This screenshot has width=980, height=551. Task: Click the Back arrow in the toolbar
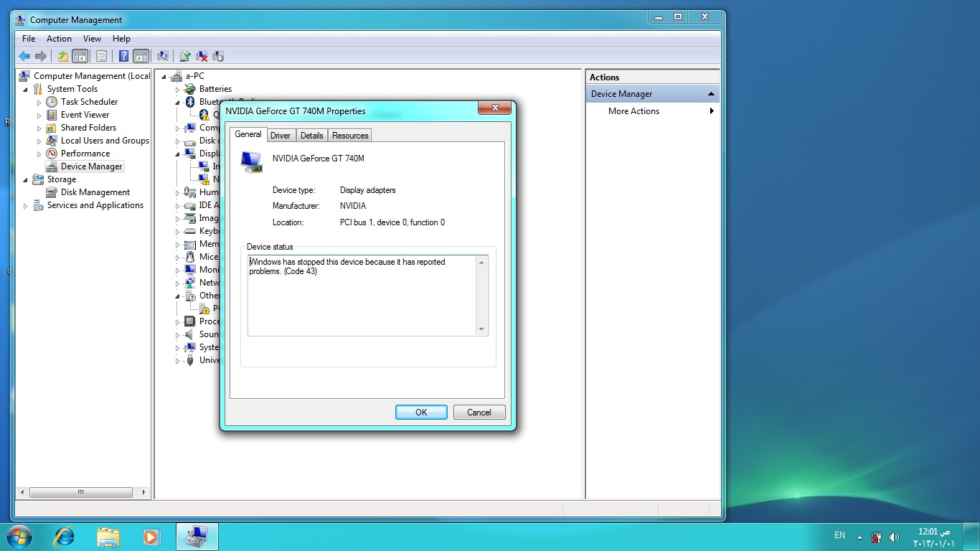pos(24,56)
